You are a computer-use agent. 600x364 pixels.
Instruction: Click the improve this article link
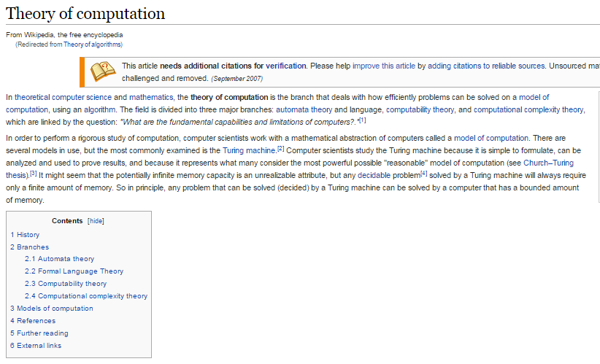(x=384, y=66)
